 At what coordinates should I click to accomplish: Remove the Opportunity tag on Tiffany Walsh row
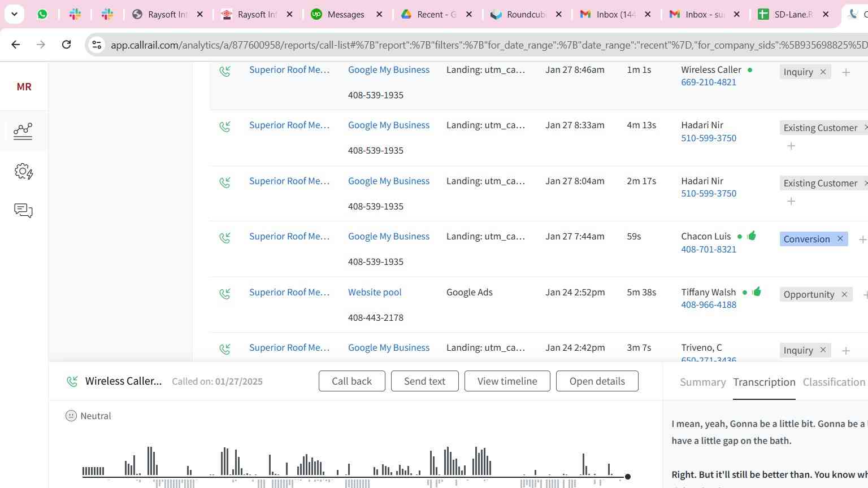click(844, 294)
